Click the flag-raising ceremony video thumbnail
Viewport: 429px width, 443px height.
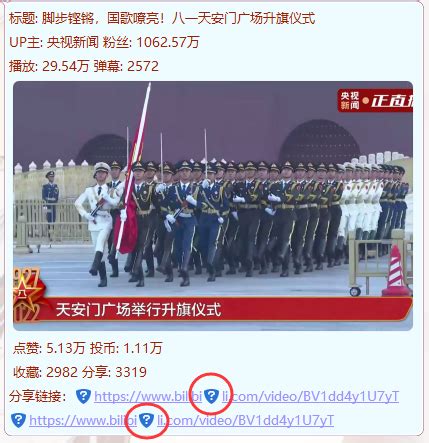tap(213, 206)
